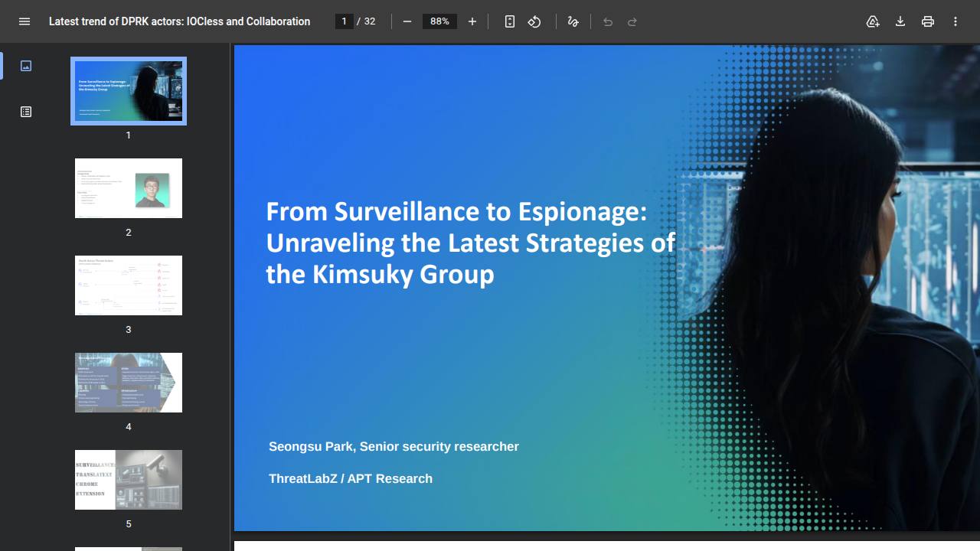The width and height of the screenshot is (980, 551).
Task: Activate the draw annotation tool
Action: click(x=573, y=21)
